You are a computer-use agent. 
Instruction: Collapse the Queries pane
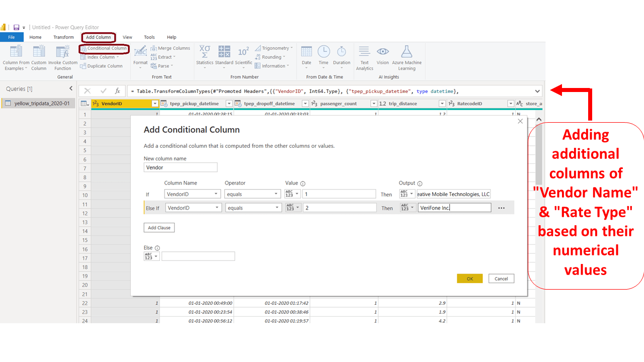point(71,88)
